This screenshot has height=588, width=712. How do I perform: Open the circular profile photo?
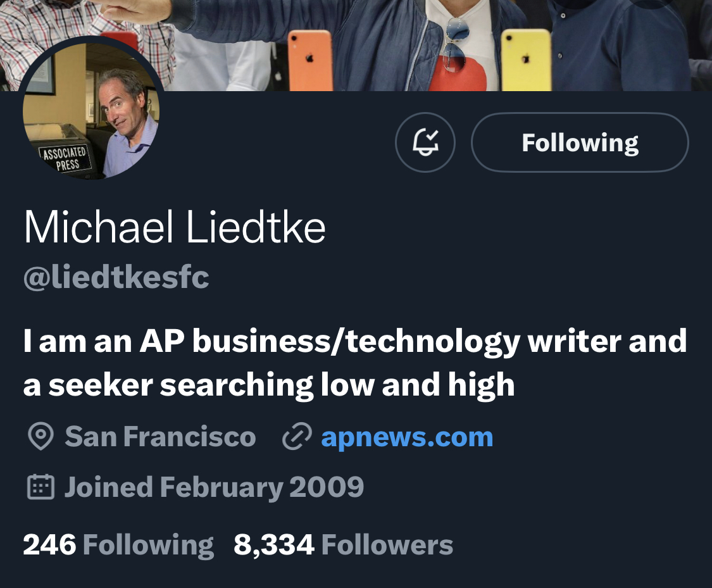click(x=91, y=110)
